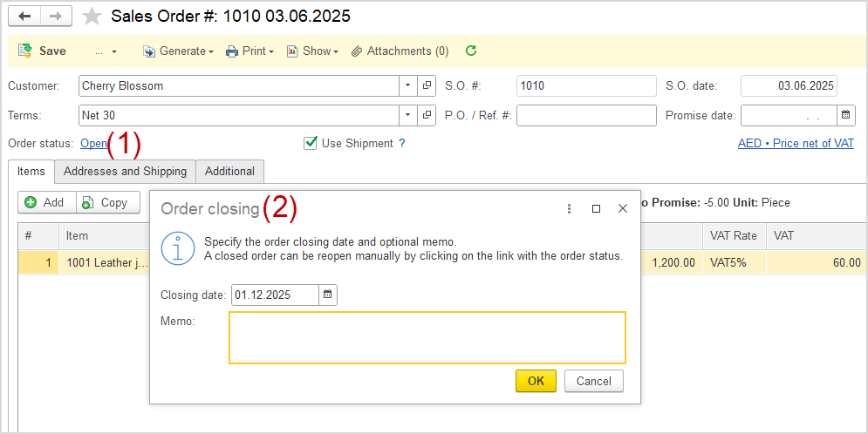Image resolution: width=868 pixels, height=434 pixels.
Task: Click the Use Shipment help question mark
Action: (x=402, y=144)
